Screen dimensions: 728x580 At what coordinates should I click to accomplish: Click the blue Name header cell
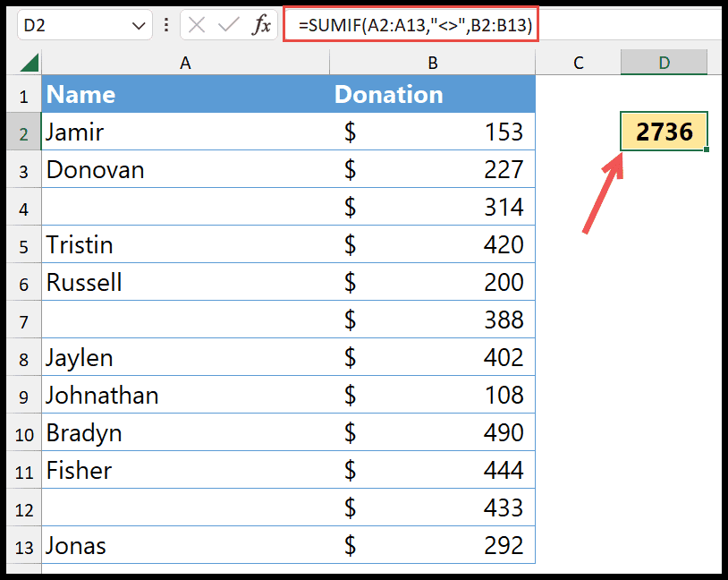[185, 95]
